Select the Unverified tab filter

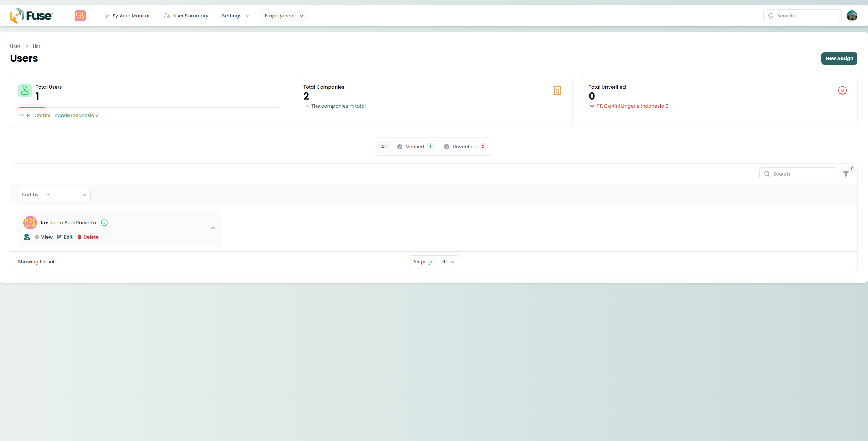465,146
